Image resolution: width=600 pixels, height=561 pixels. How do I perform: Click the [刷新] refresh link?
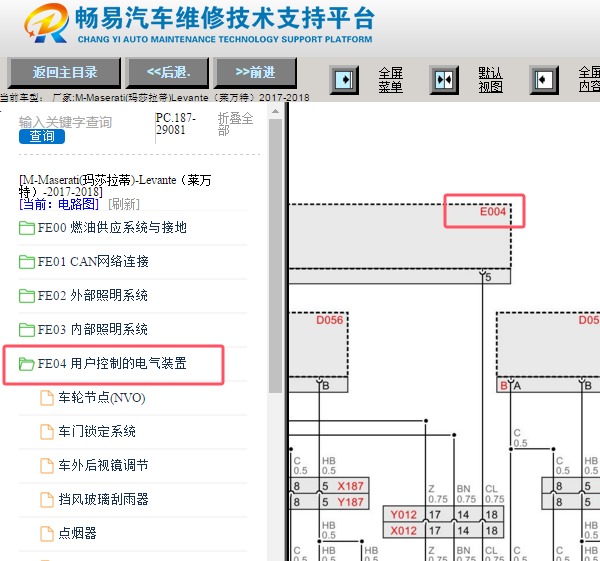tap(124, 204)
